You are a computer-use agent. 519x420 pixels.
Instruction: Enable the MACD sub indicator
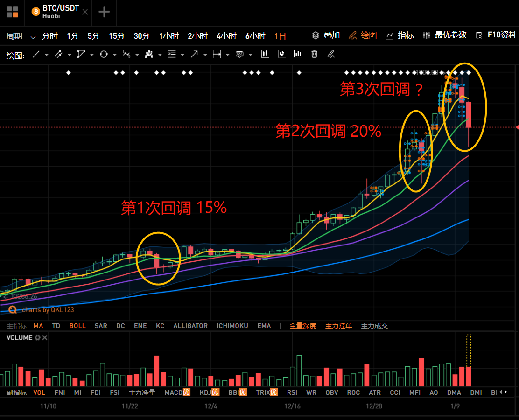point(177,392)
